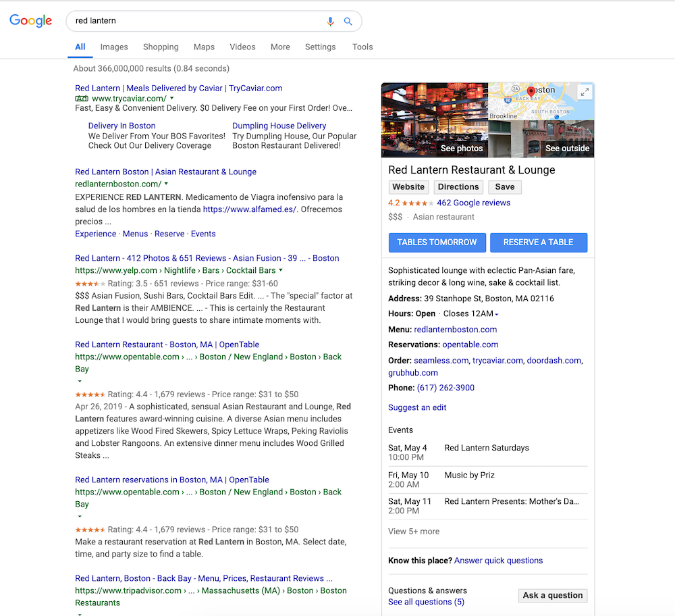Open dropdown next to www.trycaviar.com ad URL
This screenshot has height=616, width=675.
coord(171,98)
